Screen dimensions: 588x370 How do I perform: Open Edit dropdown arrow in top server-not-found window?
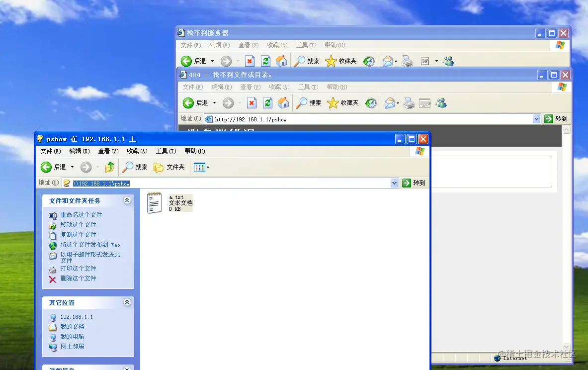[436, 61]
